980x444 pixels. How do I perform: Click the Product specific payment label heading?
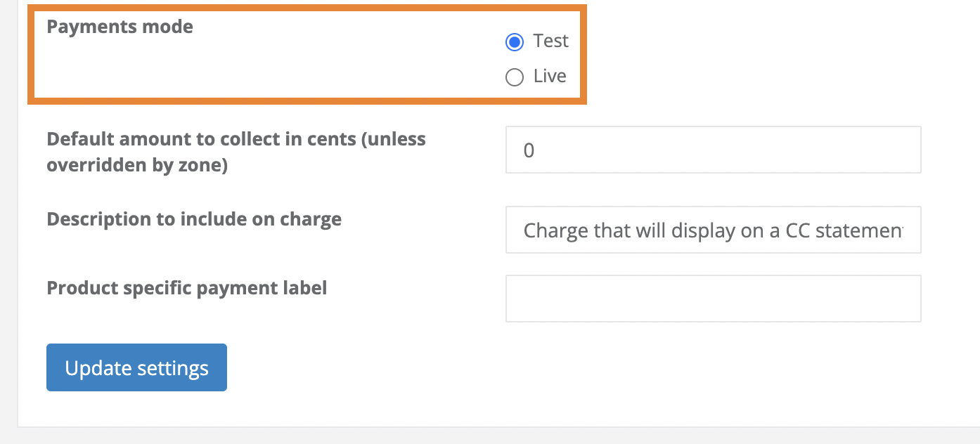point(186,287)
